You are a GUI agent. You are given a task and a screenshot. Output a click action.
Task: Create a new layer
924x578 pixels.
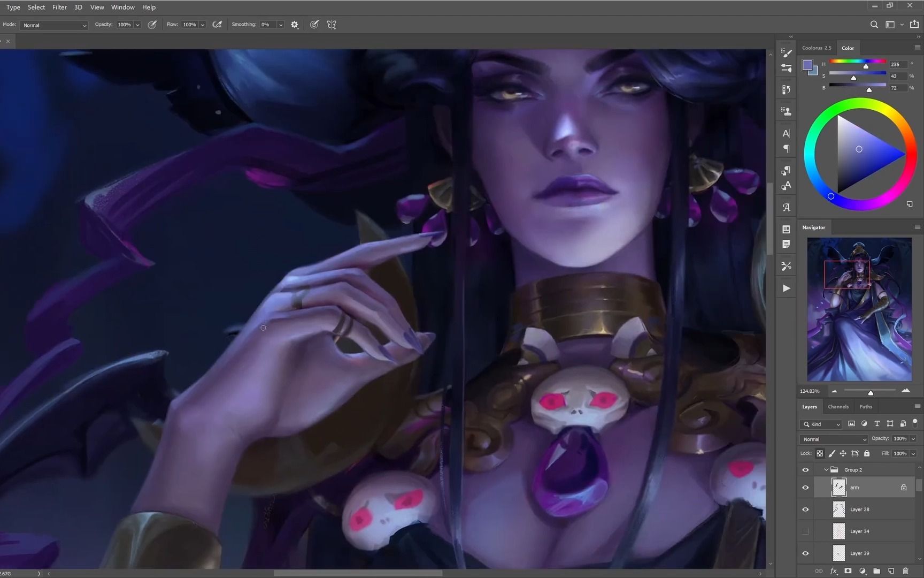pyautogui.click(x=891, y=571)
